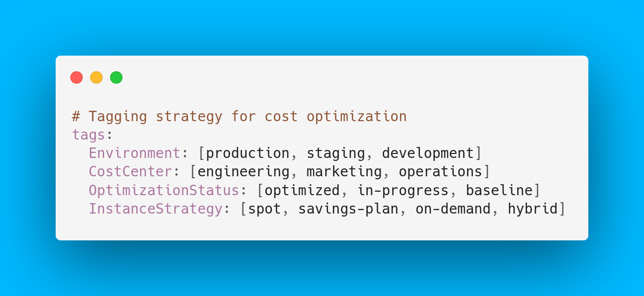Click the 'hybrid' value
The width and height of the screenshot is (644, 296).
533,209
